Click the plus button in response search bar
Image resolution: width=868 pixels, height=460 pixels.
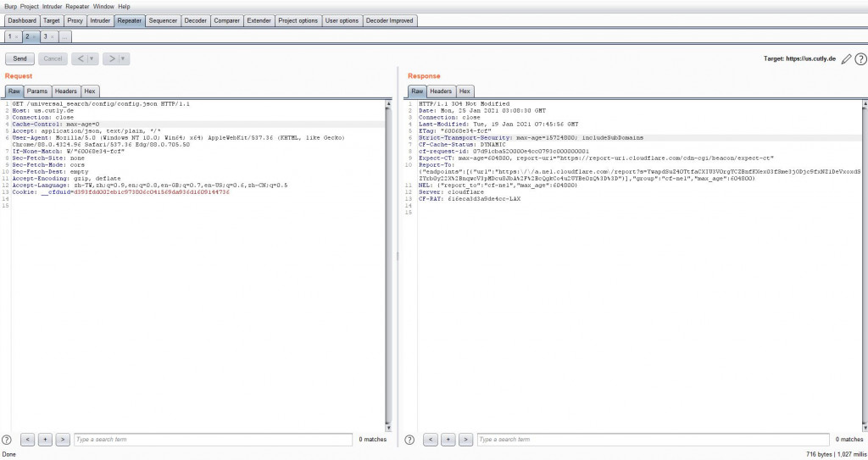click(448, 440)
